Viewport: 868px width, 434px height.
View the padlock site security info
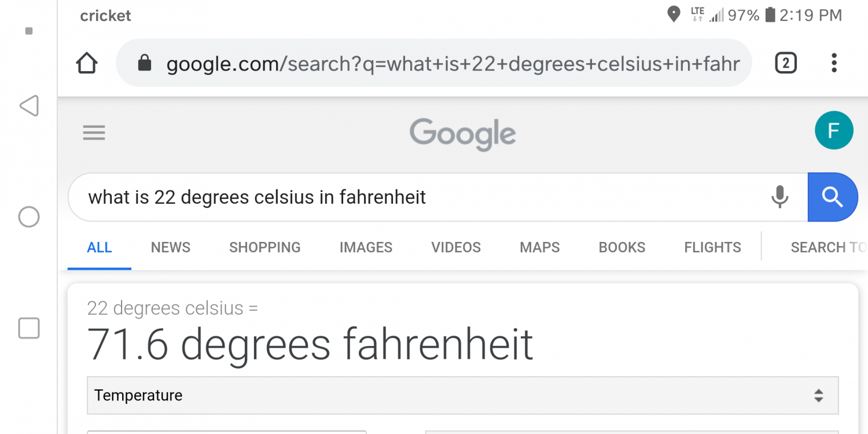pos(145,63)
